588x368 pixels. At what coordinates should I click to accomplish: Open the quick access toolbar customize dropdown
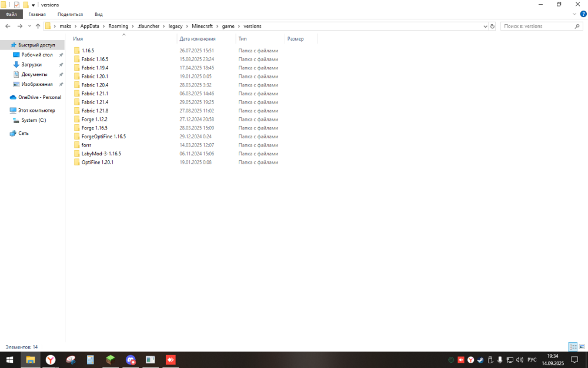(33, 5)
